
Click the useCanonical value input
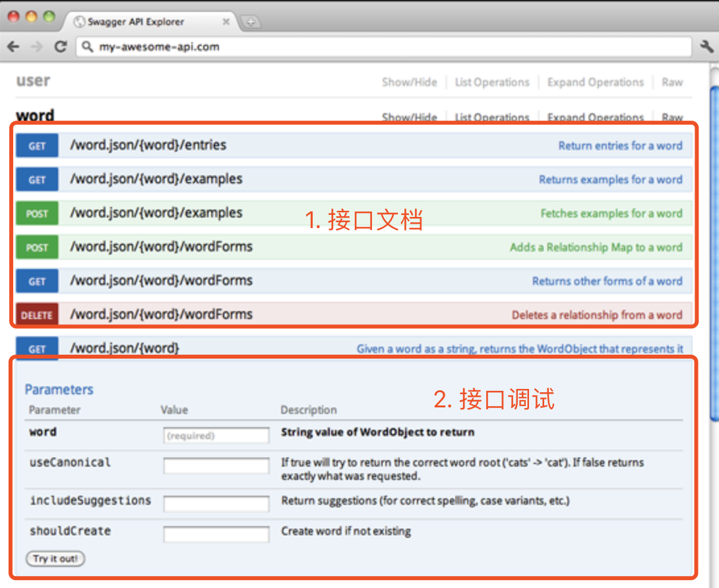click(x=216, y=466)
